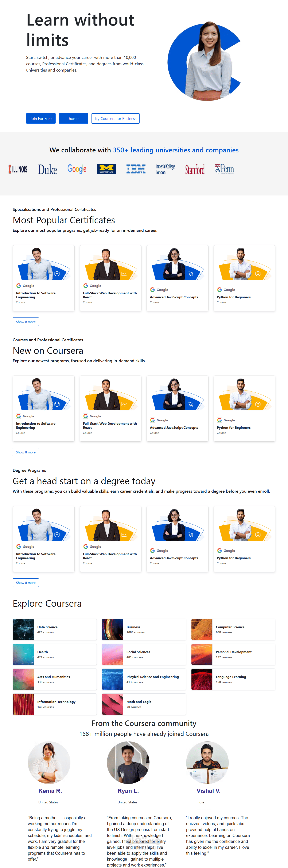The height and width of the screenshot is (868, 288).
Task: Follow the 350+ leading universities and companies link
Action: coord(176,150)
